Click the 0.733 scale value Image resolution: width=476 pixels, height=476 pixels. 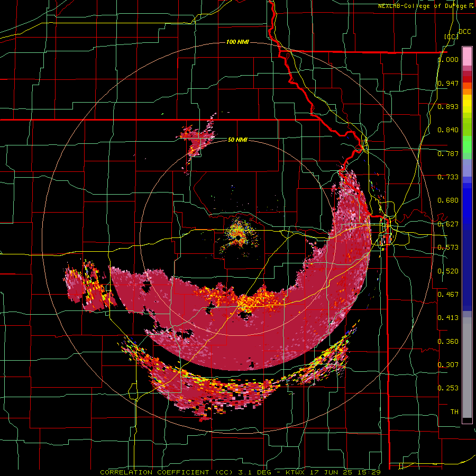(448, 177)
